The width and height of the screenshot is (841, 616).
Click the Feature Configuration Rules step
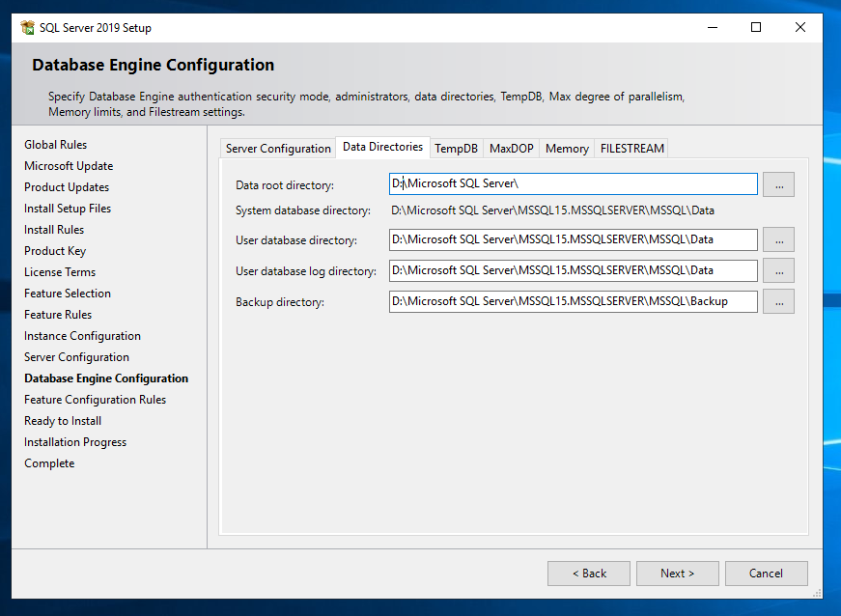95,400
